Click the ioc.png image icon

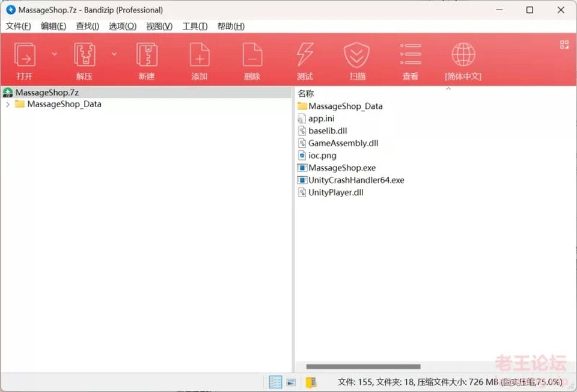coord(302,155)
